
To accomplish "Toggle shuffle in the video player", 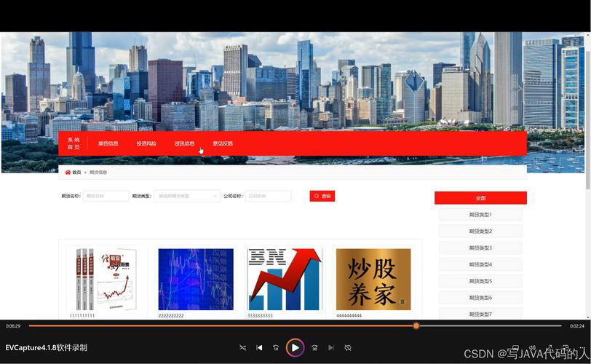I will tap(243, 348).
